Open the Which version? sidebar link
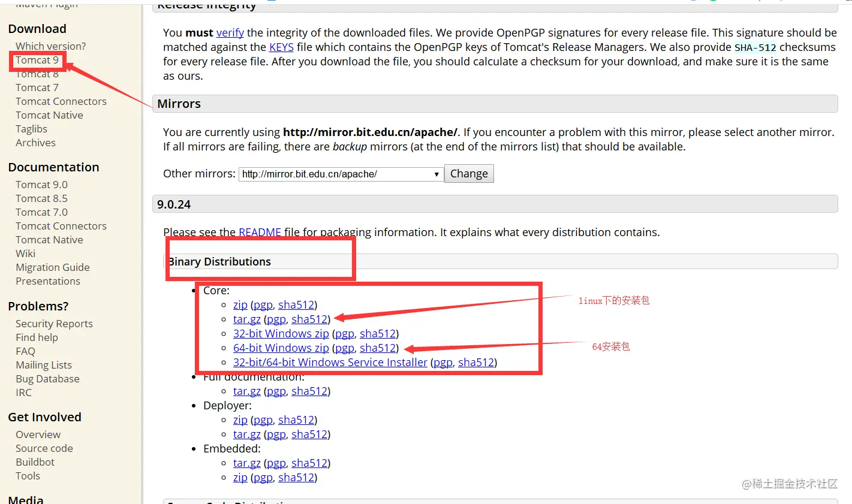Viewport: 852px width, 504px height. coord(50,46)
